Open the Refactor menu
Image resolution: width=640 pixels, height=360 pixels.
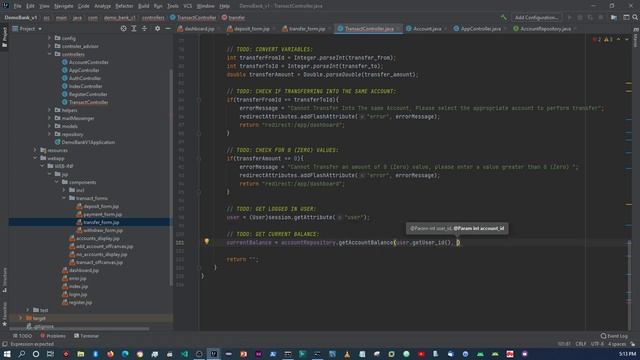[124, 6]
